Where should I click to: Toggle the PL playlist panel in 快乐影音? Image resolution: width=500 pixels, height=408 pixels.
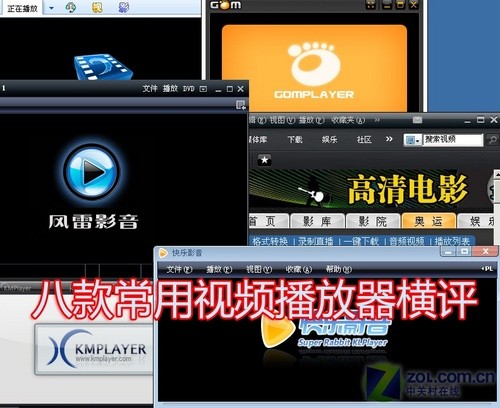pyautogui.click(x=487, y=269)
